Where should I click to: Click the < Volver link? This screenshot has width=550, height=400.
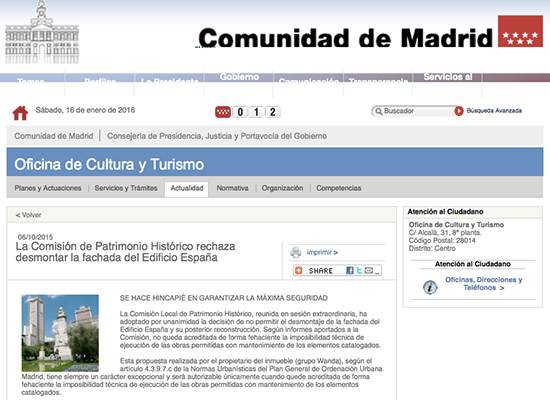tap(28, 215)
